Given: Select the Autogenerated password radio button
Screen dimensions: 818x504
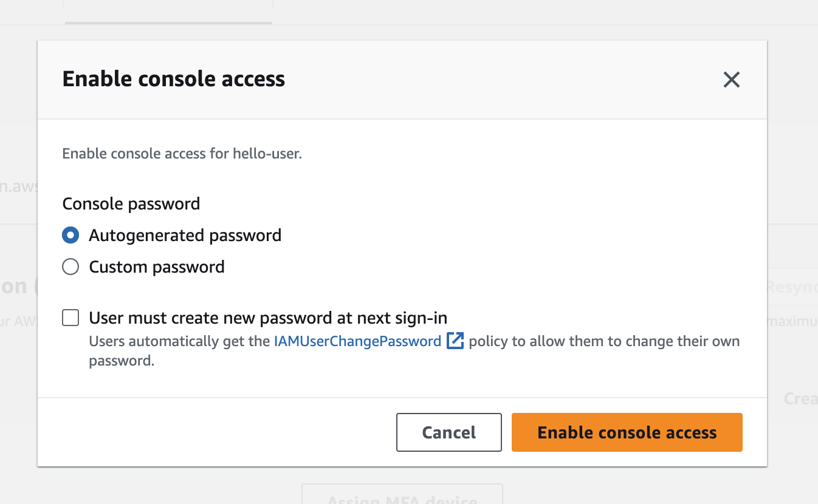Looking at the screenshot, I should [x=70, y=236].
